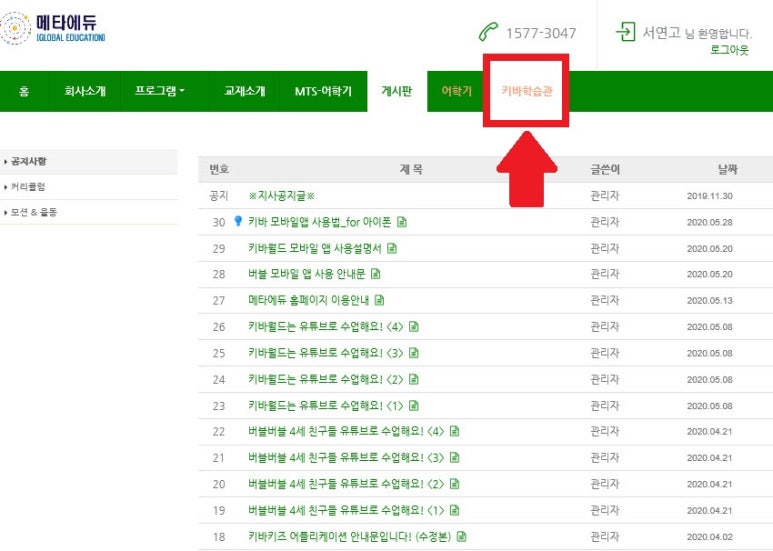Screen dimensions: 773x551
Task: Open post 키바키즈 어플리케이션 안내문입니다! (수정본)
Action: coord(350,536)
